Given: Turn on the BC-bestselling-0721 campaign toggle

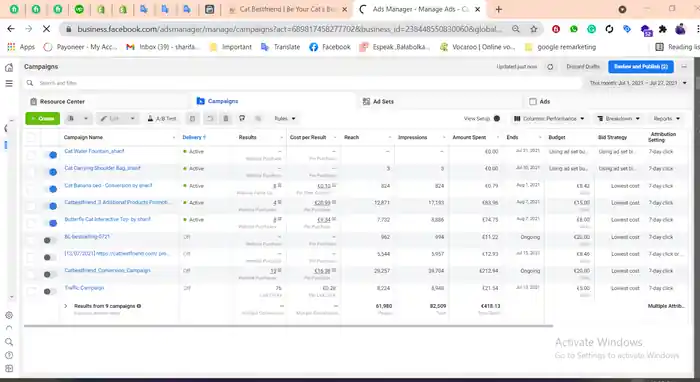Looking at the screenshot, I should tap(50, 240).
